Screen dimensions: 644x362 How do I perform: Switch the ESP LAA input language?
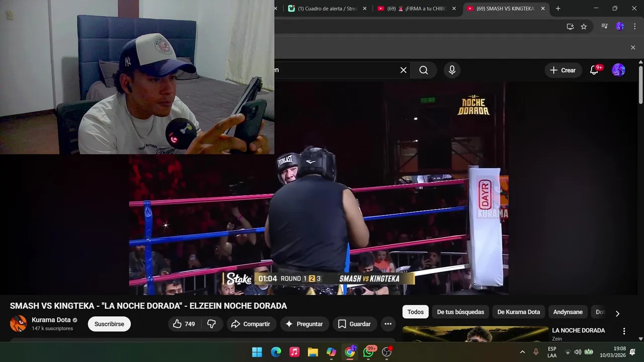click(x=552, y=352)
